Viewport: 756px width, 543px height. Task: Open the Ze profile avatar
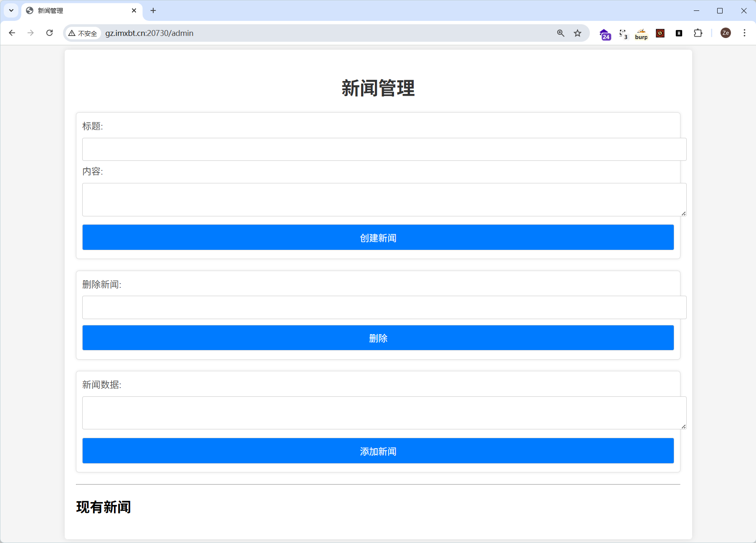click(726, 33)
